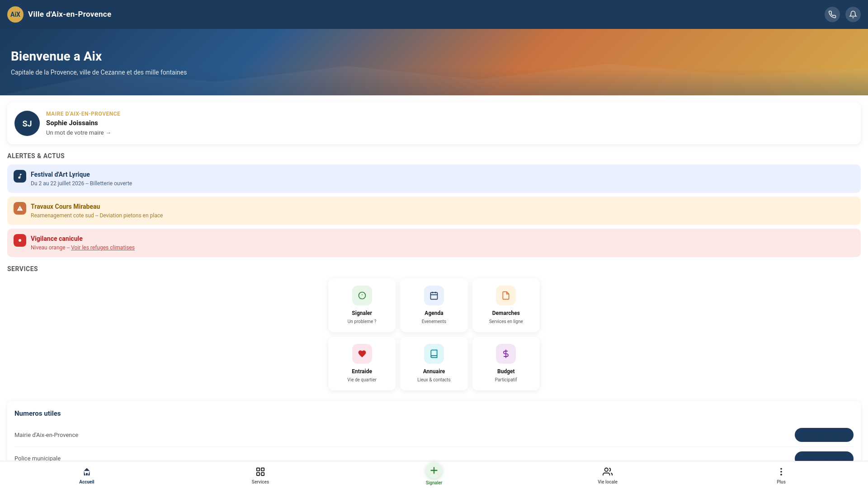Click 'Lieux & contacts' text under Annuaire

coord(434,380)
